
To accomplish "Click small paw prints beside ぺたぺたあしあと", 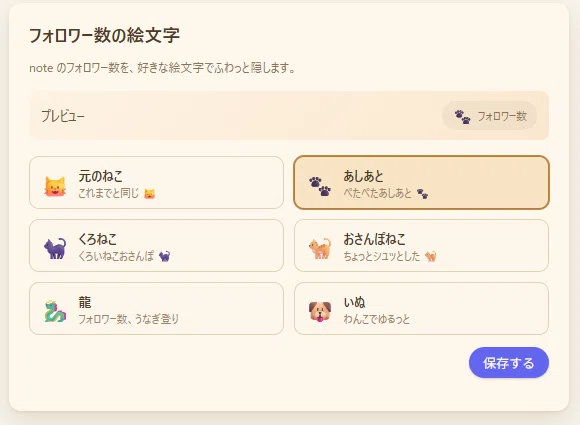I will click(x=422, y=193).
